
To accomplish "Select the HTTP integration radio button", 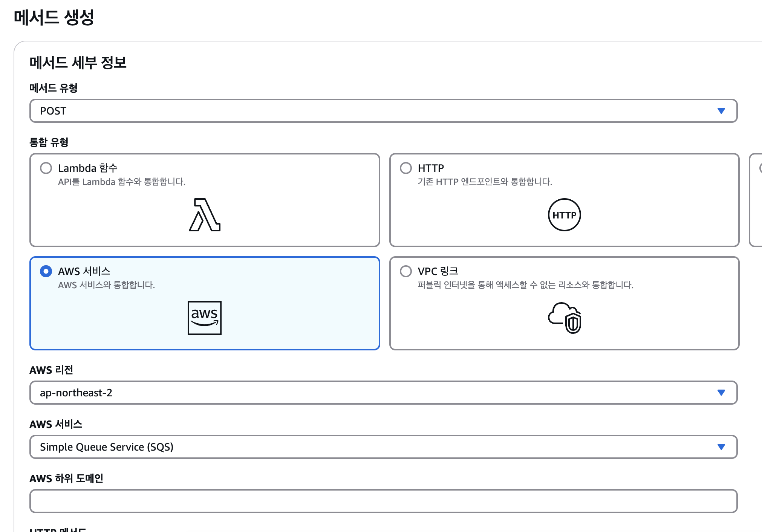I will [406, 168].
